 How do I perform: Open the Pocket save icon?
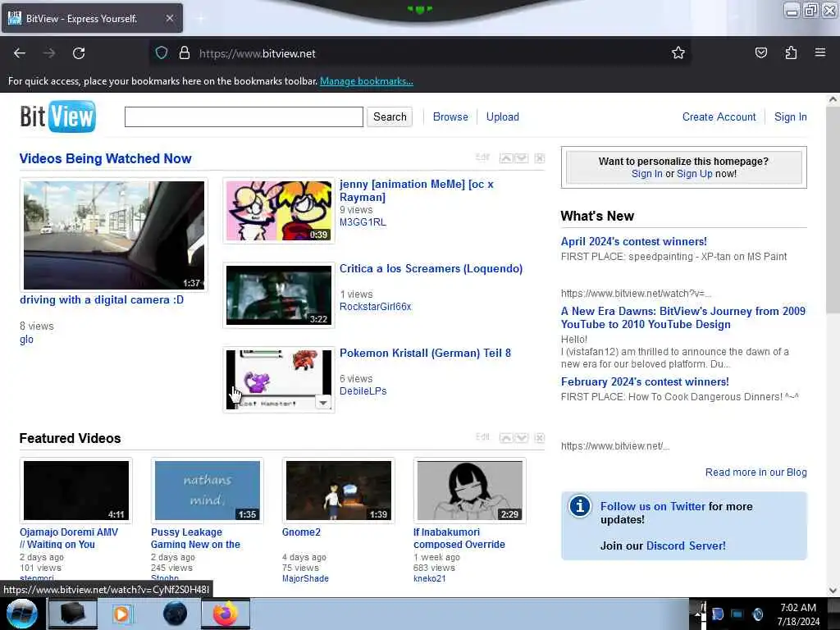(x=760, y=52)
